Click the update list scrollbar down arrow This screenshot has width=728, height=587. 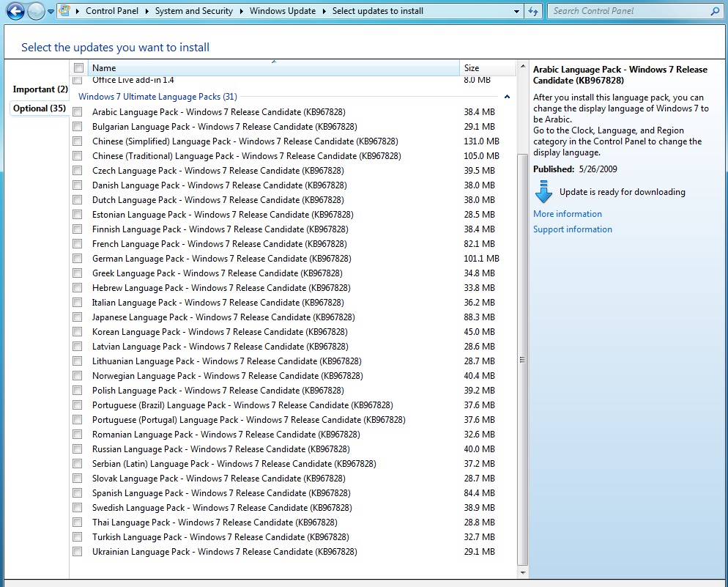(x=522, y=571)
